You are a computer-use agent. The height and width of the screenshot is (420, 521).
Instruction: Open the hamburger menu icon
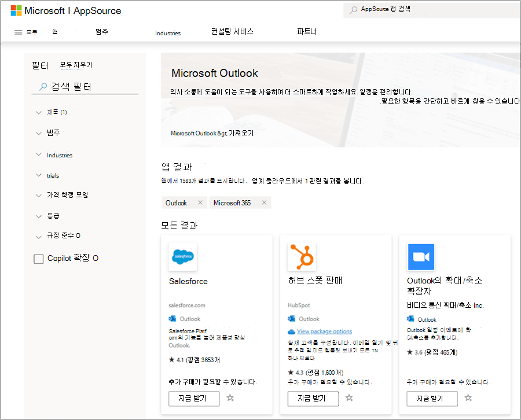[19, 32]
